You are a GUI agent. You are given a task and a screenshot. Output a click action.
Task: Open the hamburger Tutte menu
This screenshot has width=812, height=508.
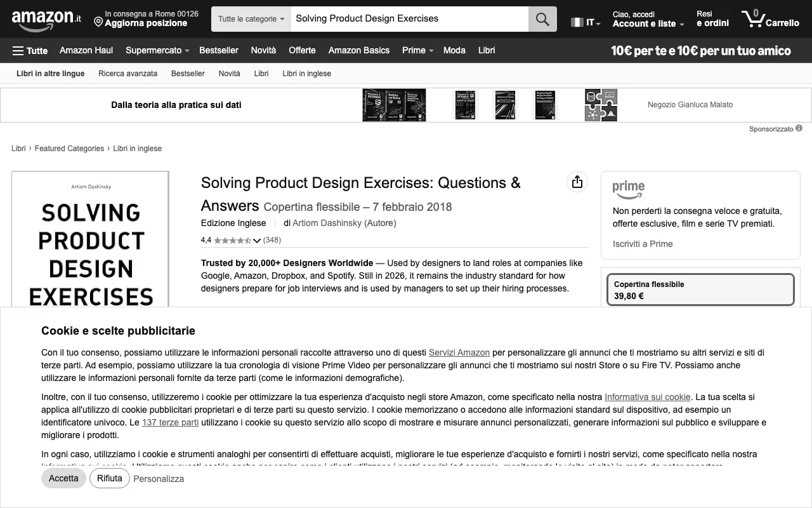pos(30,51)
